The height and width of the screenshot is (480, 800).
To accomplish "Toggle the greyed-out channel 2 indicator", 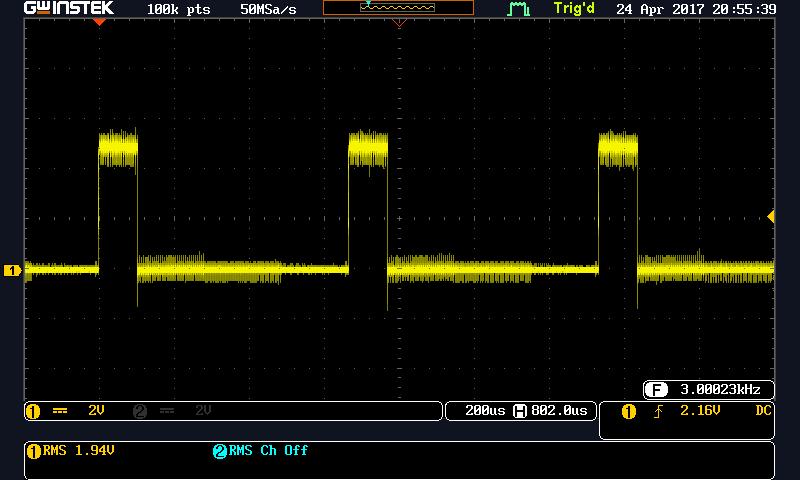I will 140,411.
